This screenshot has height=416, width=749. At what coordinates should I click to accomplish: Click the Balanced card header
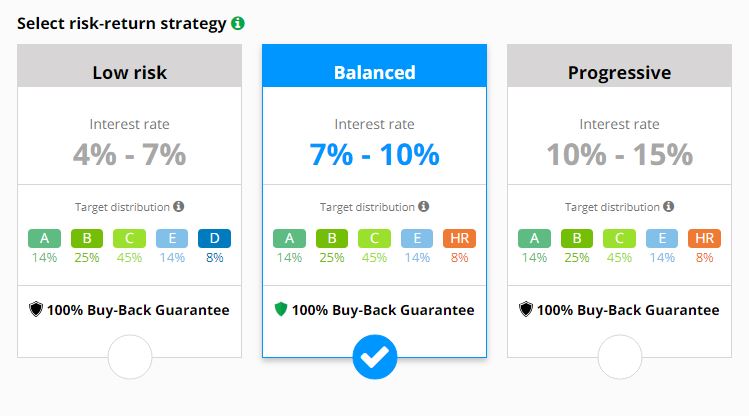pos(374,66)
